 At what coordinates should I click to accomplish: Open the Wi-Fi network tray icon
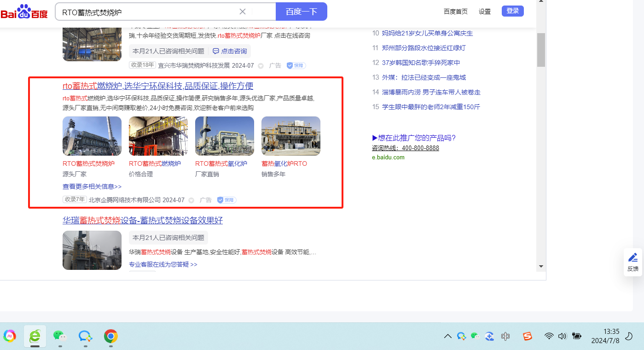(549, 336)
